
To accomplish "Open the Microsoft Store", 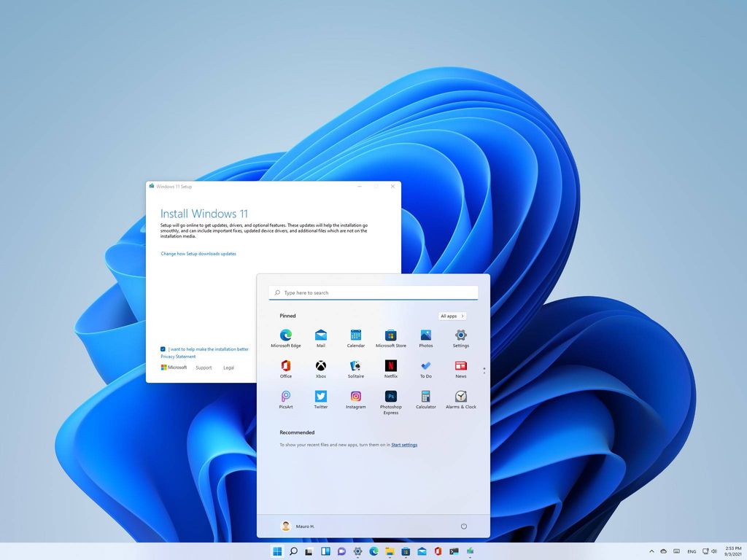I will (x=390, y=334).
